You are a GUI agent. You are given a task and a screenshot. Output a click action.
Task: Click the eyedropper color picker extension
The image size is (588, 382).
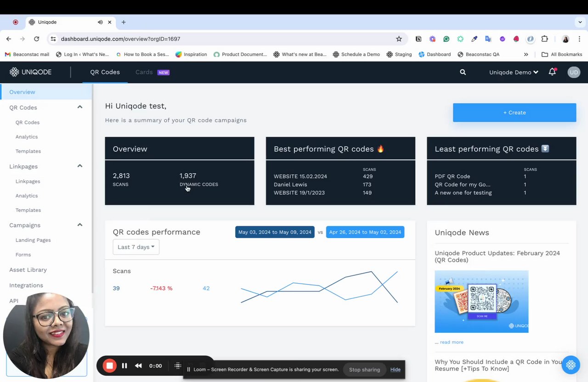tap(475, 39)
